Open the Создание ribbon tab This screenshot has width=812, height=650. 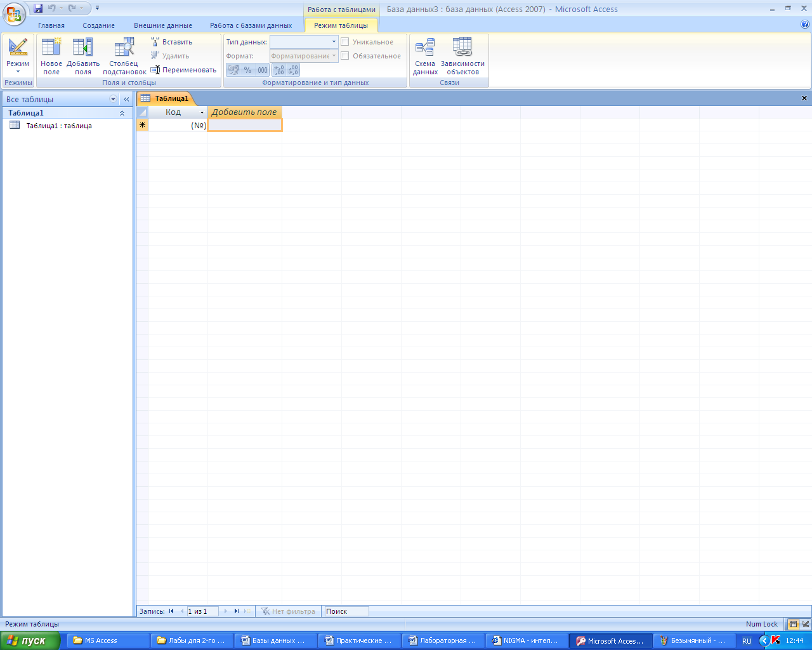pyautogui.click(x=98, y=25)
